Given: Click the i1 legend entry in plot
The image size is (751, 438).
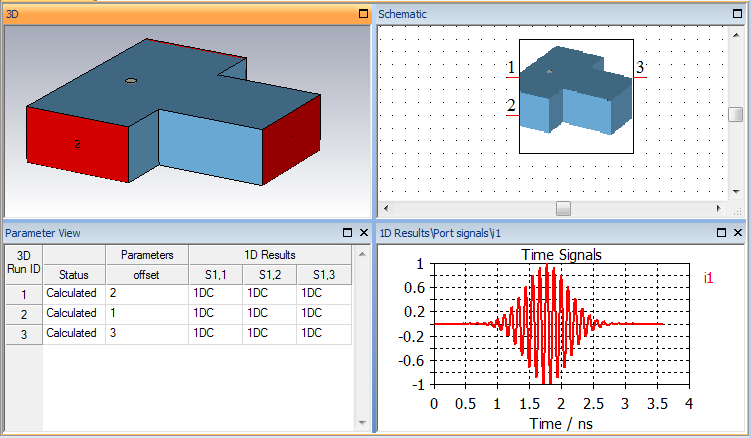Looking at the screenshot, I should point(708,277).
